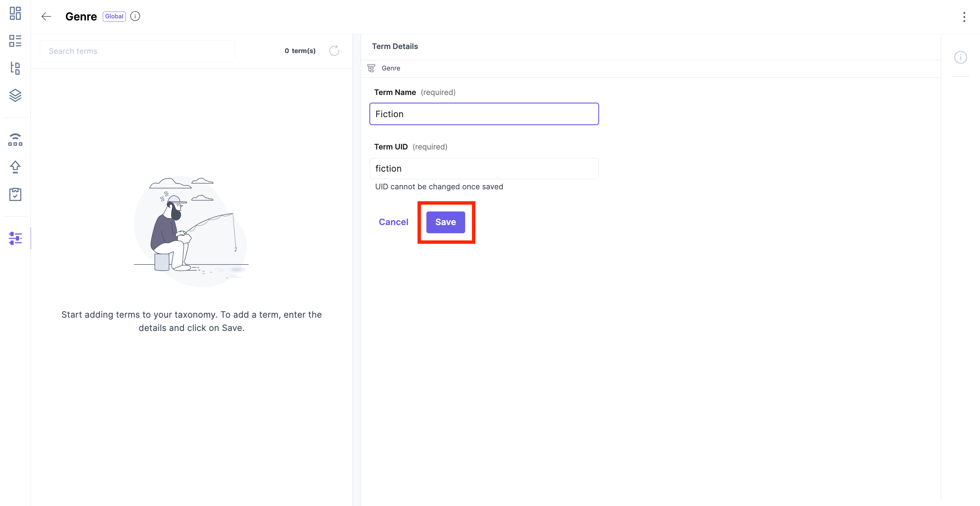Image resolution: width=980 pixels, height=506 pixels.
Task: Open the Releases upload icon in sidebar
Action: click(15, 167)
